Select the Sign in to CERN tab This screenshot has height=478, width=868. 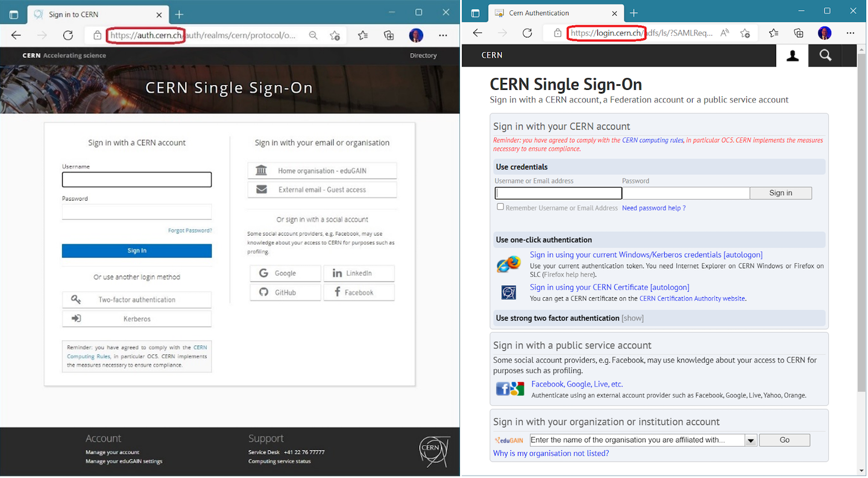click(x=98, y=14)
